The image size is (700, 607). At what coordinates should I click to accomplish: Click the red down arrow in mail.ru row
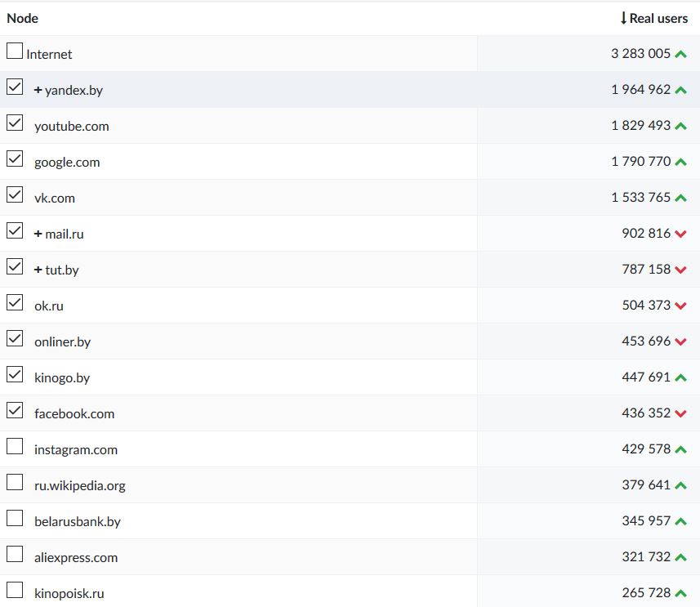[x=680, y=234]
